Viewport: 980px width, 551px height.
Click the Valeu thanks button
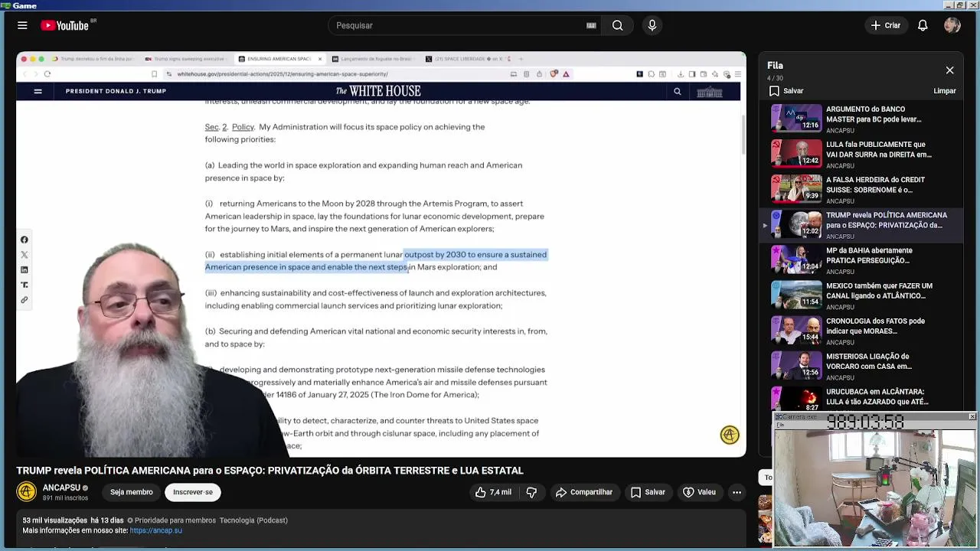(x=699, y=492)
